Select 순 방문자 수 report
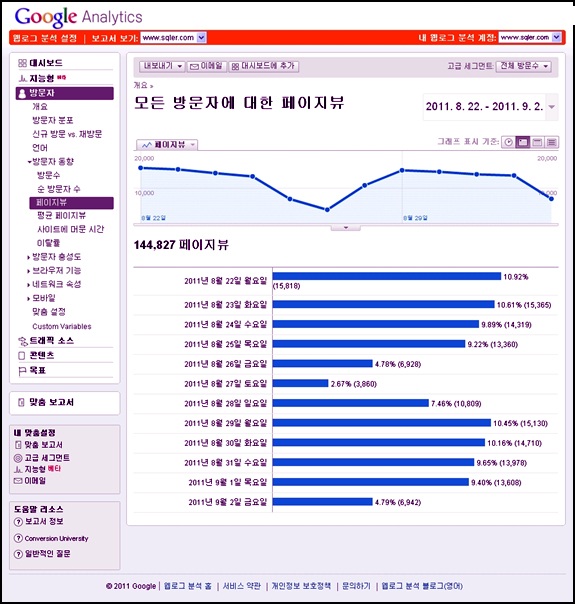The height and width of the screenshot is (604, 575). point(59,189)
